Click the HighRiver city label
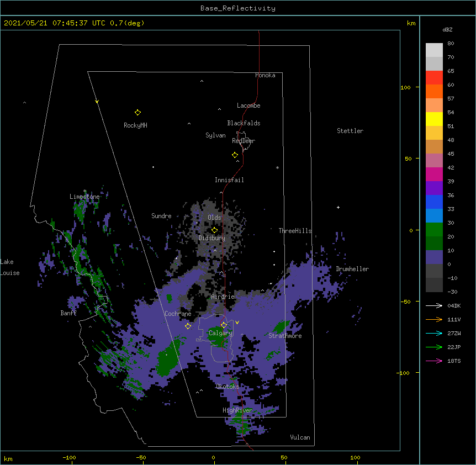476x465 pixels. click(237, 410)
